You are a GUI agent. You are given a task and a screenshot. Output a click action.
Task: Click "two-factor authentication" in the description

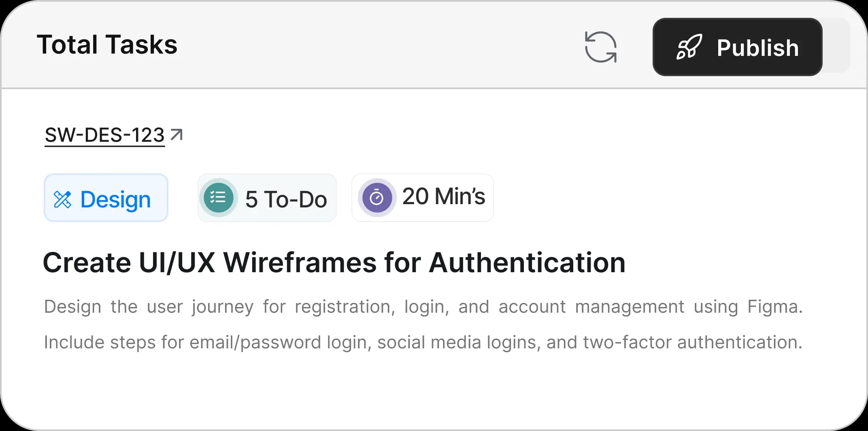pos(691,342)
